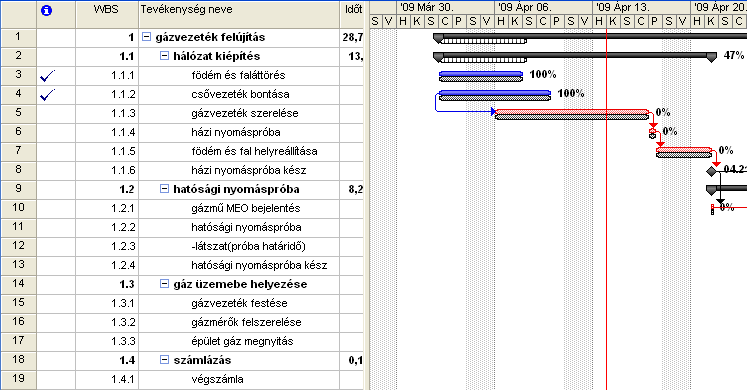Select the hatósági nyomáspróba task in row 11

click(x=246, y=227)
